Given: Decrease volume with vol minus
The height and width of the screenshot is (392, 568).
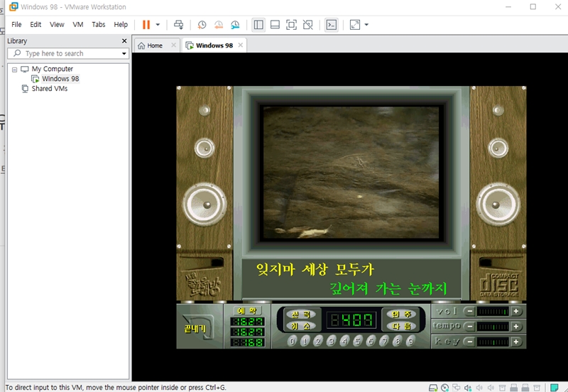Looking at the screenshot, I should (470, 311).
